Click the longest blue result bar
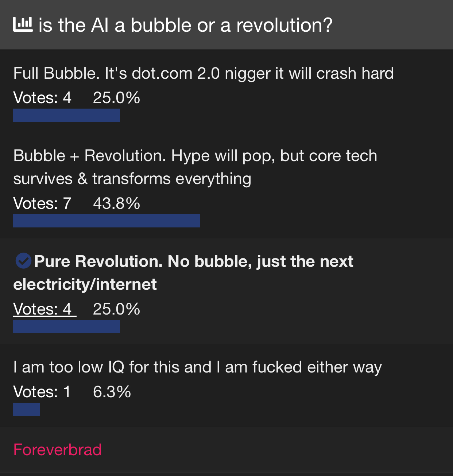 pyautogui.click(x=106, y=221)
